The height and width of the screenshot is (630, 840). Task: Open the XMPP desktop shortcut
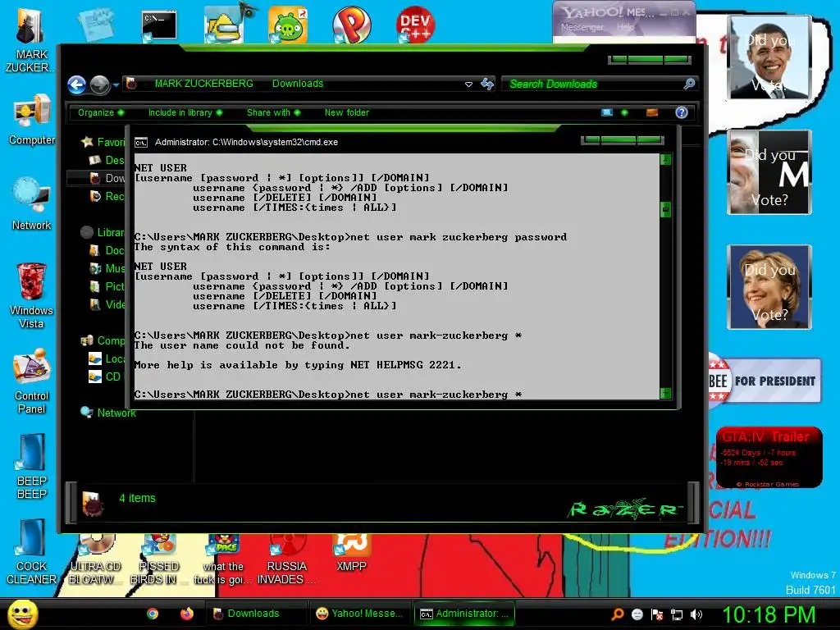coord(351,553)
